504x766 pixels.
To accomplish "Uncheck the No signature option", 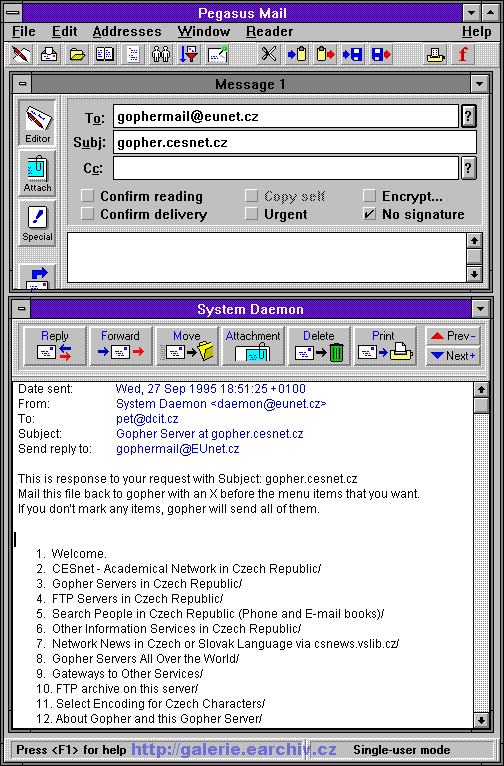I will (369, 214).
